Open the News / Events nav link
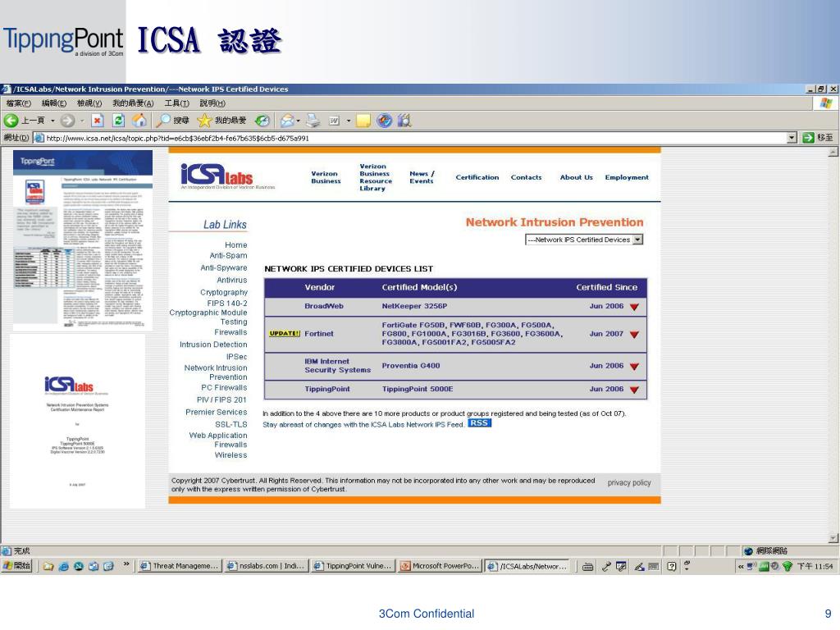This screenshot has height=630, width=840. 422,177
